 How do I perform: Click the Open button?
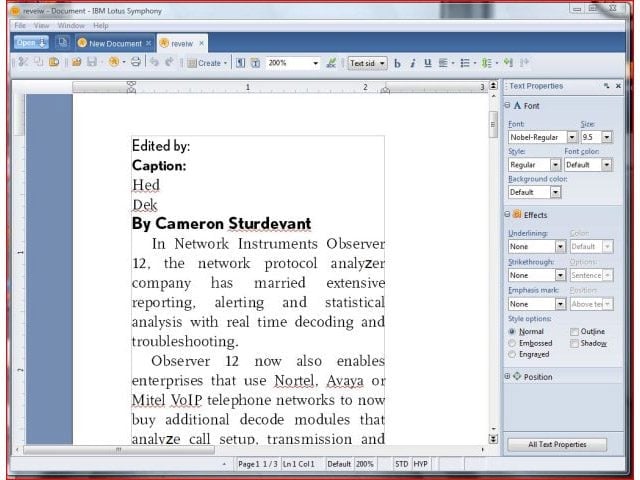tap(31, 42)
